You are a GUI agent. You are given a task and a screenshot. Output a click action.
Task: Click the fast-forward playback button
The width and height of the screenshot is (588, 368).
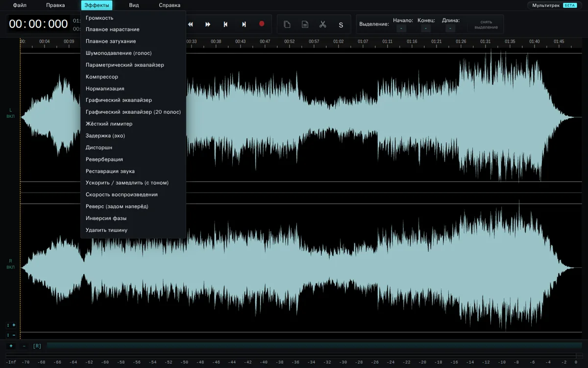pos(208,24)
